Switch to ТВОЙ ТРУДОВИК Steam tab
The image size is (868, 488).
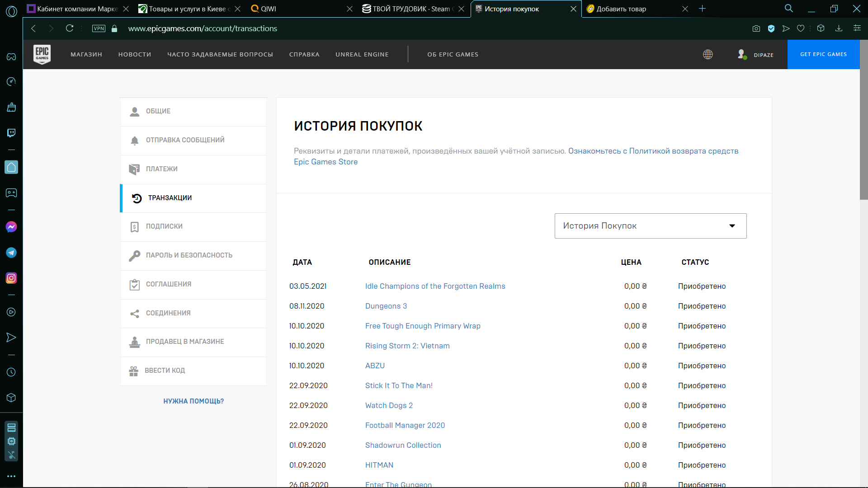[x=413, y=9]
